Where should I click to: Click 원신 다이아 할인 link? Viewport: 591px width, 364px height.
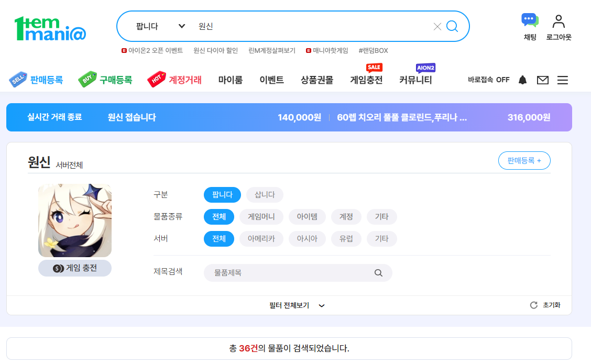[215, 50]
